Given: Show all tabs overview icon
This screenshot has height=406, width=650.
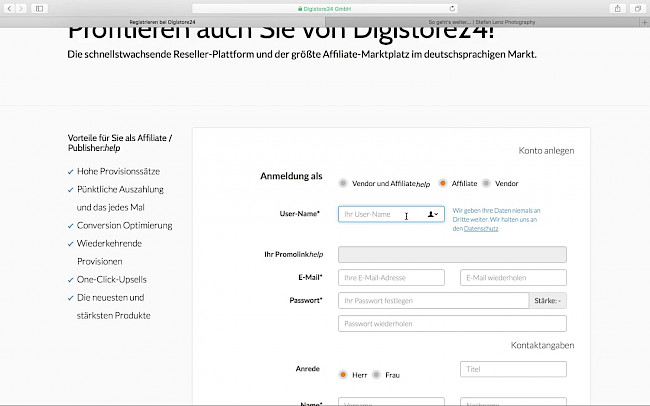Looking at the screenshot, I should point(638,8).
